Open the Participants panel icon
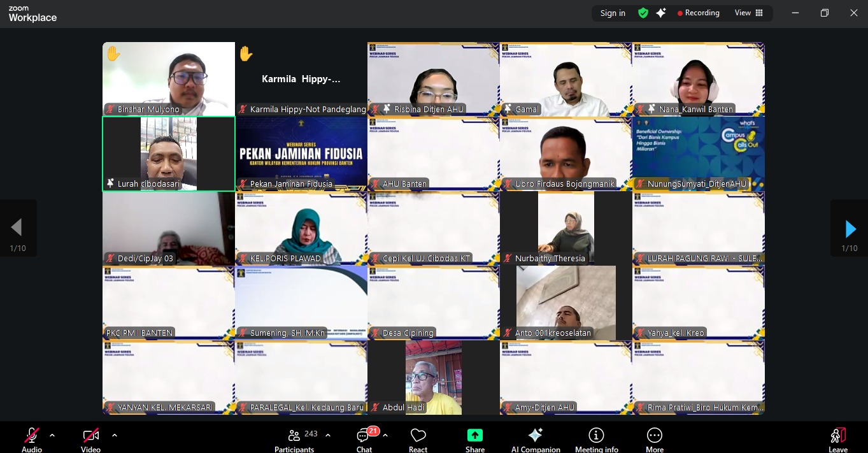This screenshot has height=453, width=868. [x=294, y=436]
